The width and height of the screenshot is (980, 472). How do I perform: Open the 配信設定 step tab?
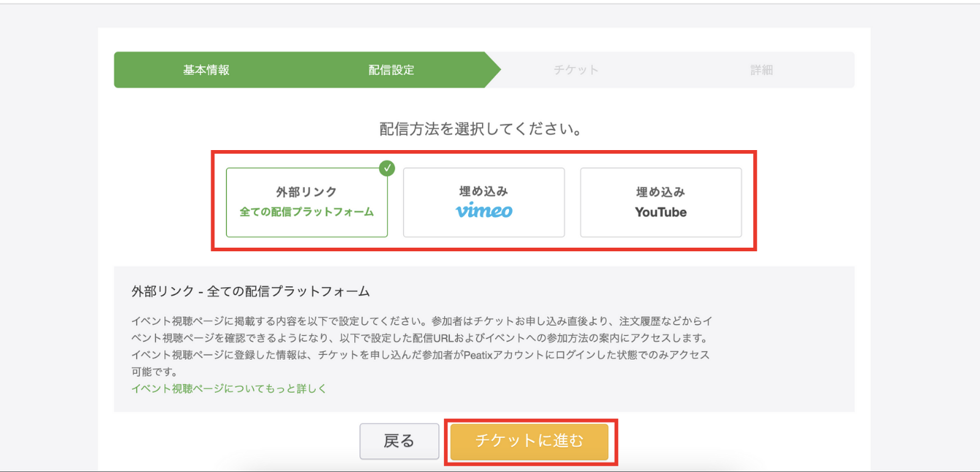pyautogui.click(x=392, y=70)
